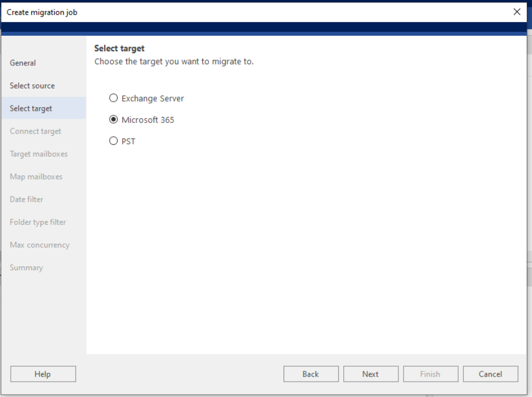Screen dimensions: 532x397
Task: Open the Select target step
Action: pos(43,108)
